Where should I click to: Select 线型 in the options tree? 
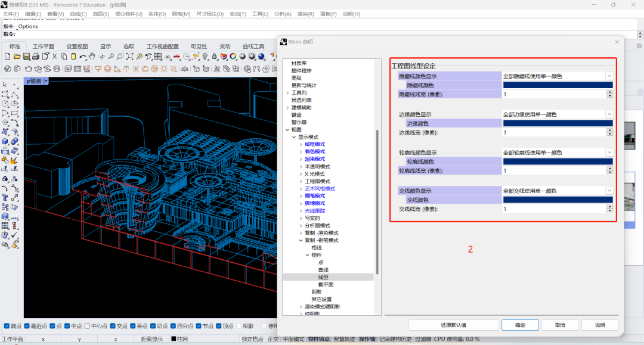323,277
